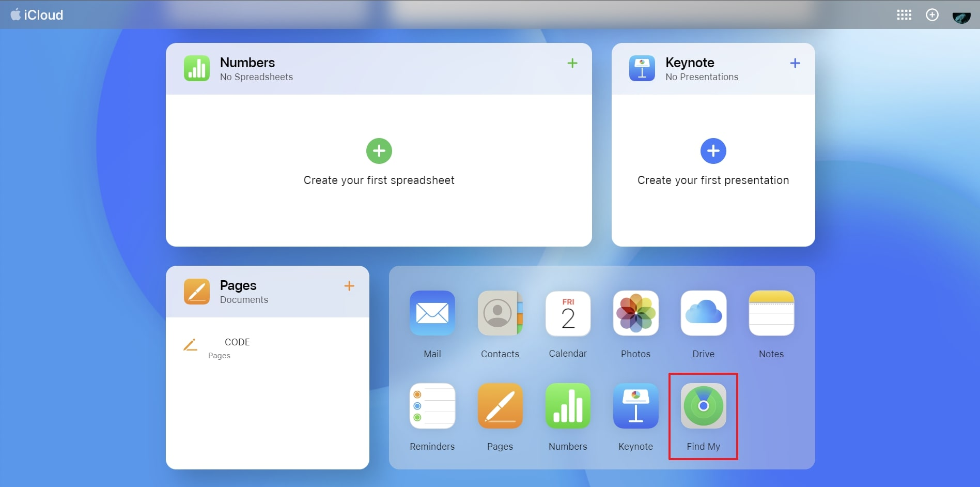The width and height of the screenshot is (980, 487).
Task: Open the Notes app icon
Action: [x=771, y=313]
